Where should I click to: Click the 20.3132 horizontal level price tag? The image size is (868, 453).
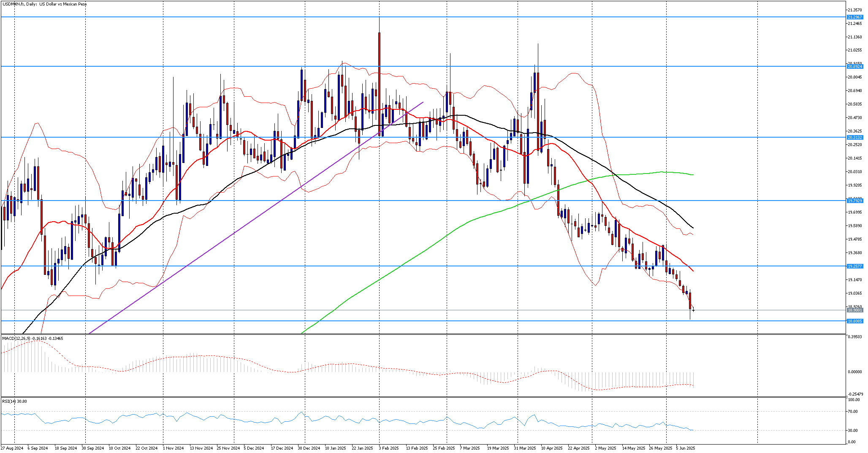click(855, 137)
